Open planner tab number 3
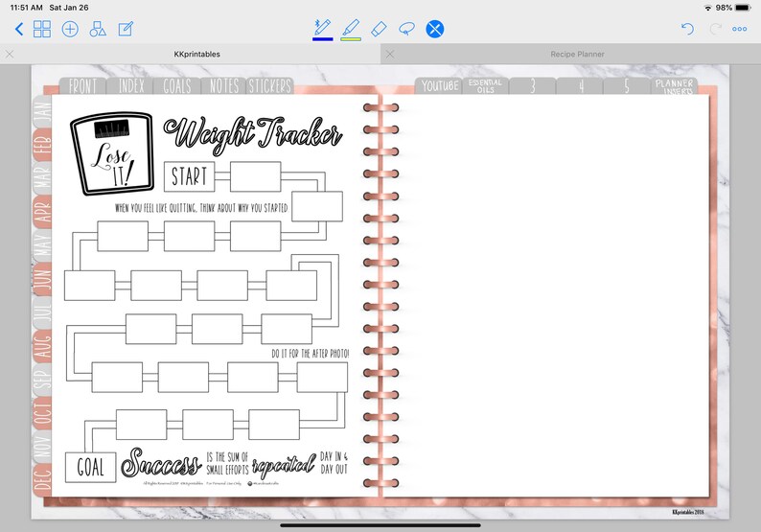The width and height of the screenshot is (761, 532). (x=532, y=86)
